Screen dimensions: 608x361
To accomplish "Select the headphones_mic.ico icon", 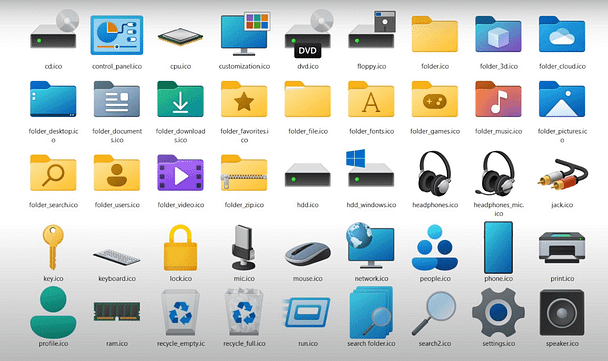I will click(x=497, y=173).
